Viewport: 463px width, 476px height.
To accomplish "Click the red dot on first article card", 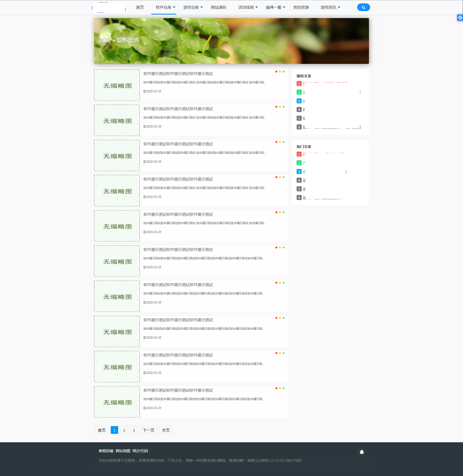I will click(276, 71).
